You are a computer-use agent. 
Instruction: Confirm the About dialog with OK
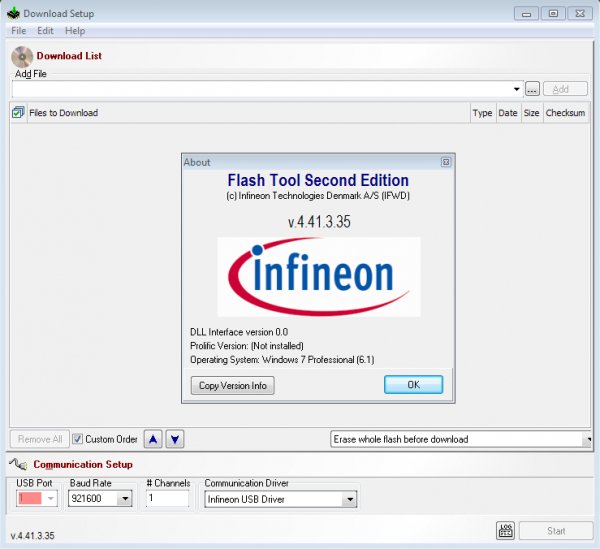click(414, 384)
